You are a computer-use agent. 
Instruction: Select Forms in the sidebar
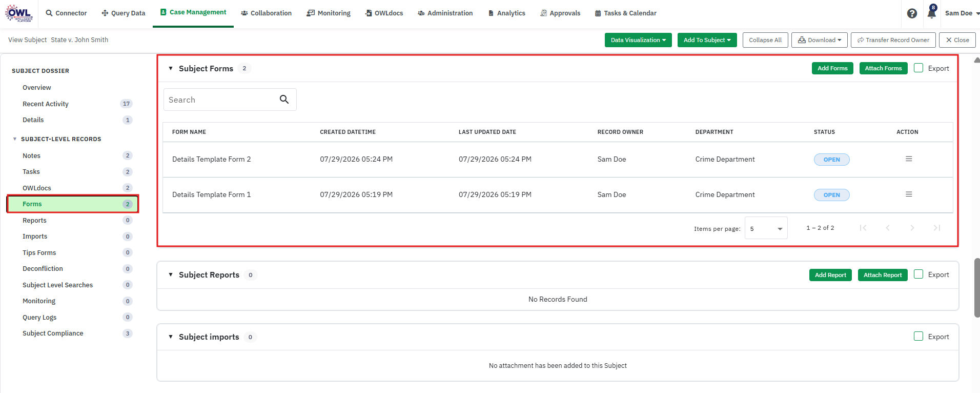72,204
